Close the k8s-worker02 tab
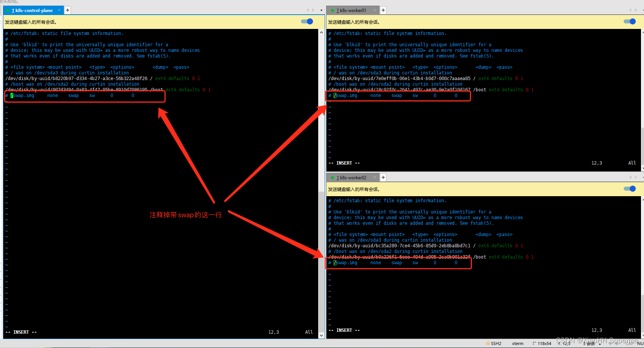Image resolution: width=644 pixels, height=348 pixels. [375, 177]
